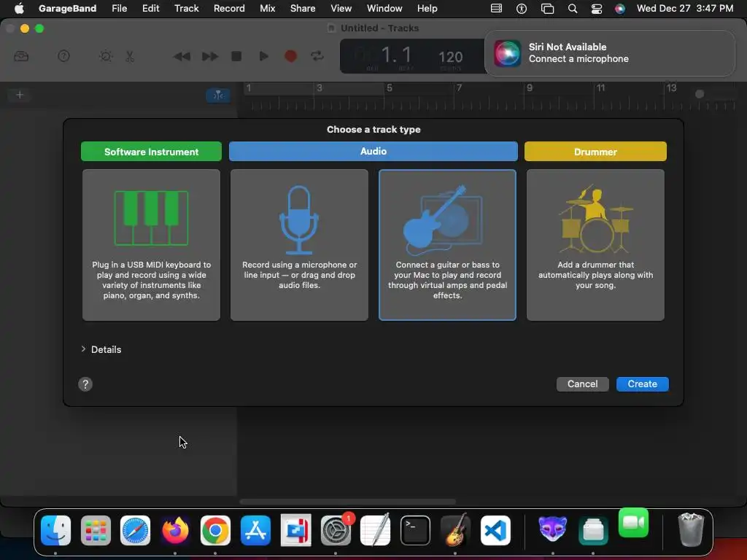Open the GarageBand application menu
This screenshot has height=560, width=747.
(x=67, y=8)
